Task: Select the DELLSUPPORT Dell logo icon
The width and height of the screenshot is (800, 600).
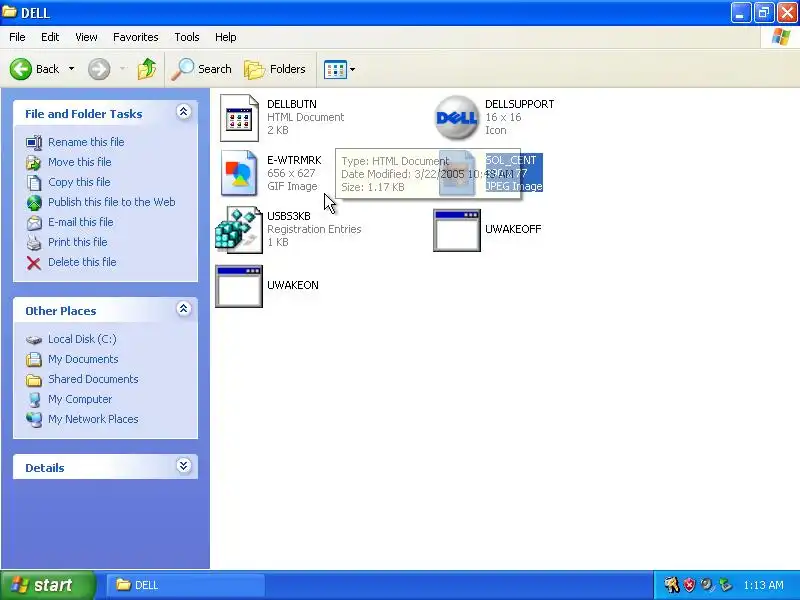Action: pyautogui.click(x=457, y=118)
